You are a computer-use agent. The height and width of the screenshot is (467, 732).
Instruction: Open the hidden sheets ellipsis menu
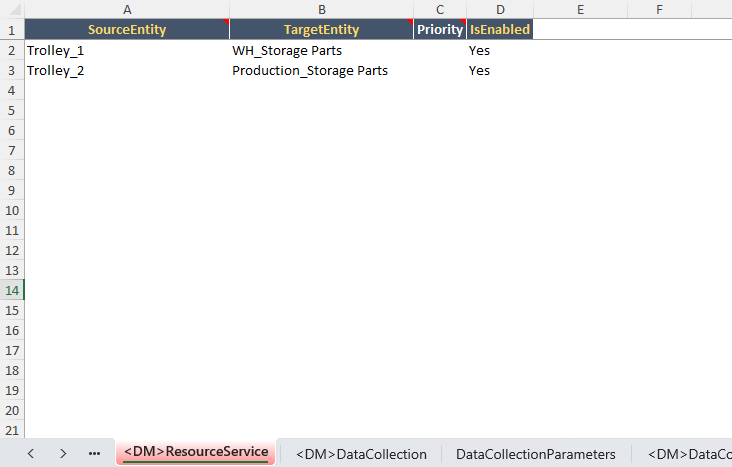(x=94, y=454)
